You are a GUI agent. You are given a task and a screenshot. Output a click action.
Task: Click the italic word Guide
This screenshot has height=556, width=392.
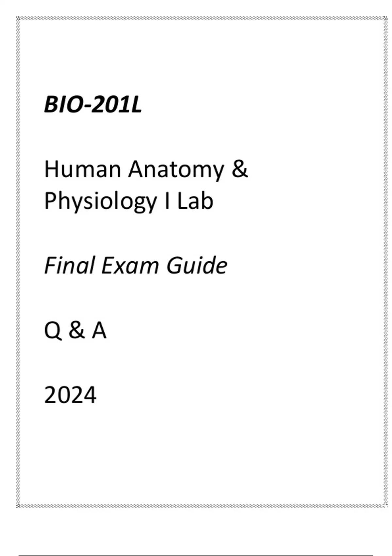tap(197, 265)
